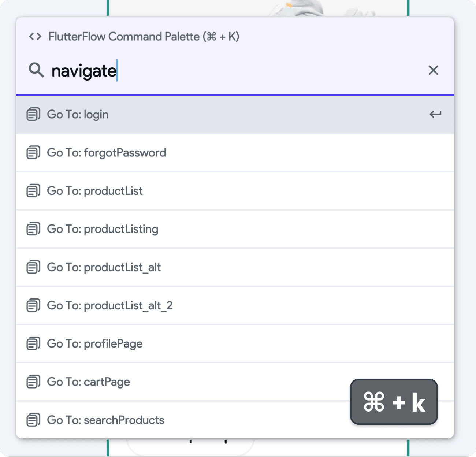Click the ⌘ + k shortcut badge

click(394, 402)
